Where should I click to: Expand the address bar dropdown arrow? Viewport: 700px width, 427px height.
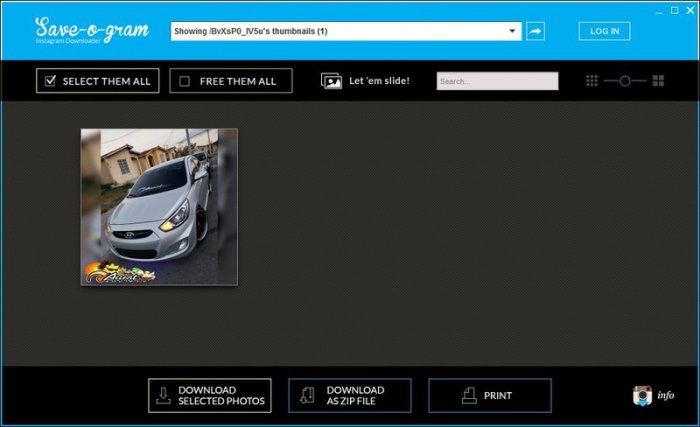click(x=513, y=31)
